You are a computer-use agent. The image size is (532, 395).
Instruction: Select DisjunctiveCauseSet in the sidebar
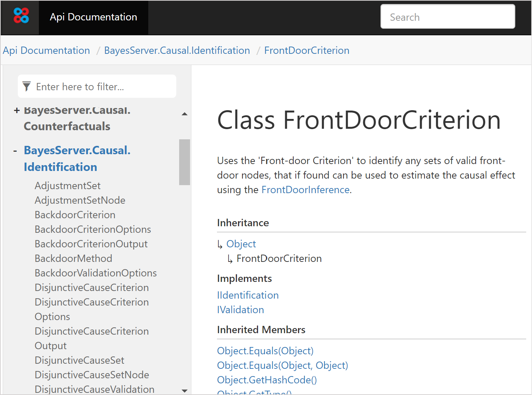(79, 360)
